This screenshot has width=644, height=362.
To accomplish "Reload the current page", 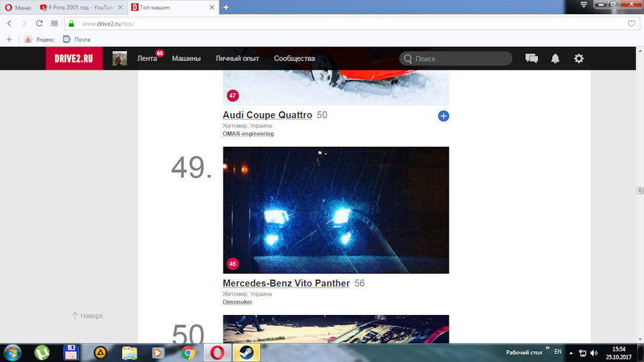I will [39, 23].
